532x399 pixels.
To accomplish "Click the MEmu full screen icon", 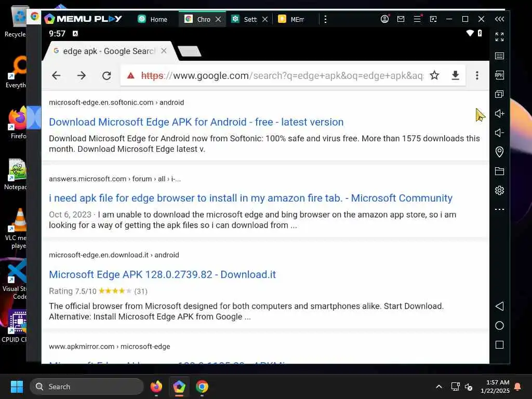I will point(499,37).
